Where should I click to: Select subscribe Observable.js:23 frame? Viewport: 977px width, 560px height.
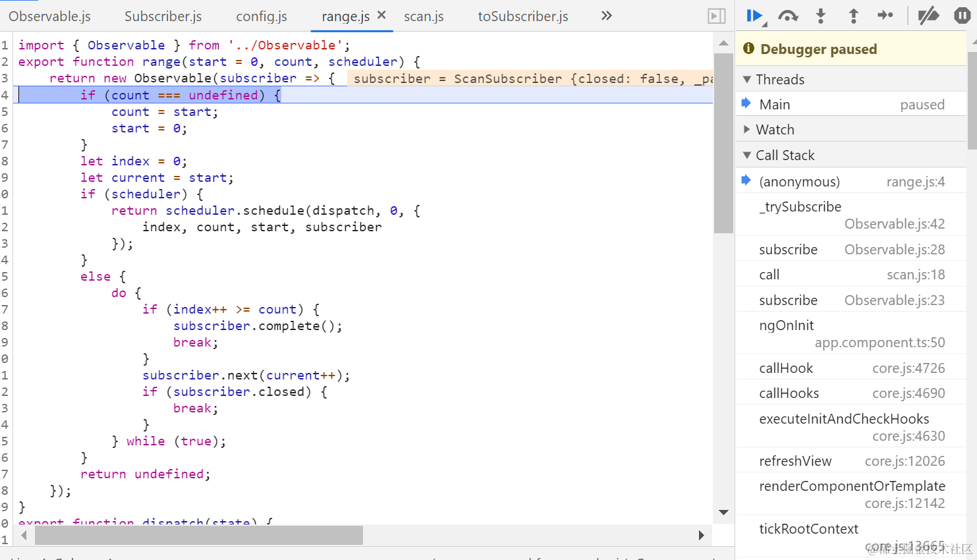(x=851, y=300)
